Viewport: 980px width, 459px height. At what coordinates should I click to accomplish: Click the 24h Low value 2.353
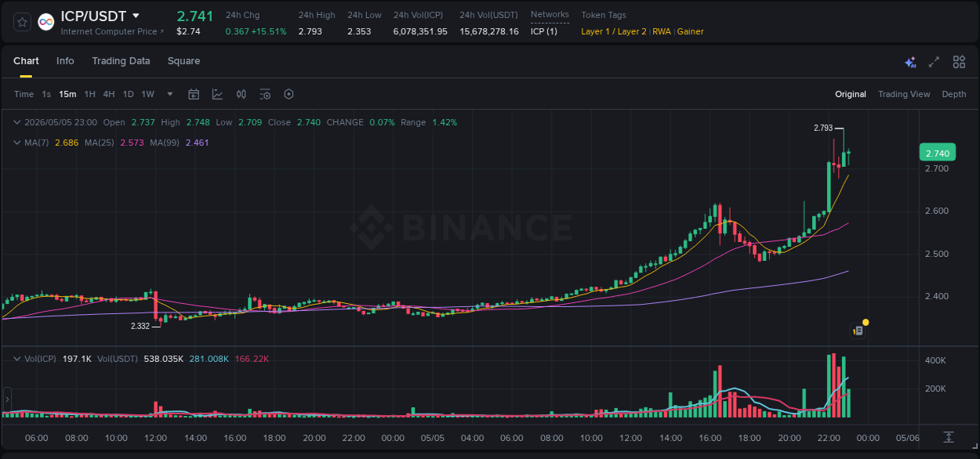pyautogui.click(x=359, y=31)
